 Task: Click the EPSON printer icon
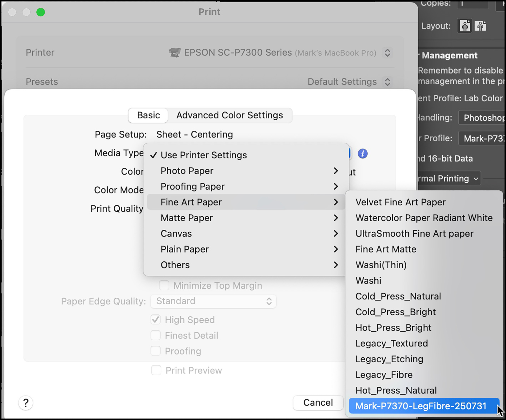(x=175, y=53)
